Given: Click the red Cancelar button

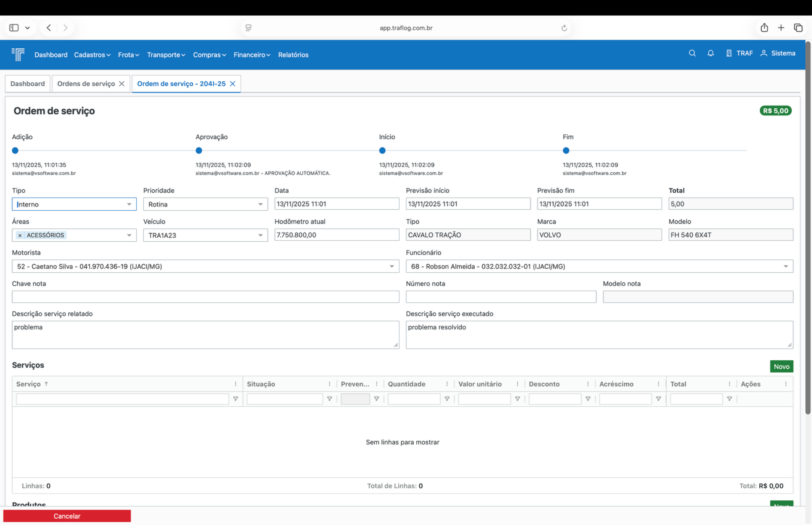Looking at the screenshot, I should click(x=67, y=516).
